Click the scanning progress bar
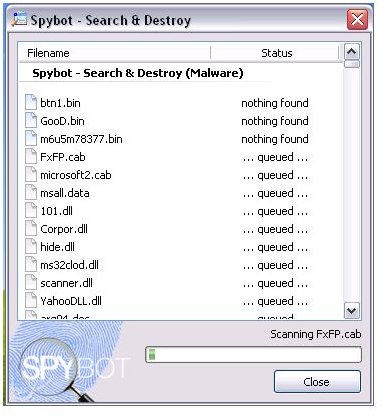This screenshot has width=386, height=418. click(x=253, y=354)
